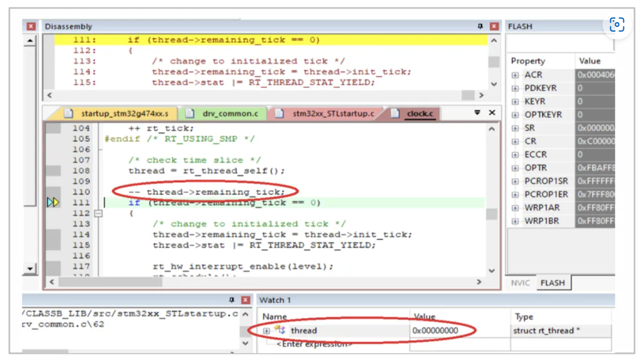
Task: Click code editor horizontal scroll left arrow
Action: pyautogui.click(x=52, y=282)
